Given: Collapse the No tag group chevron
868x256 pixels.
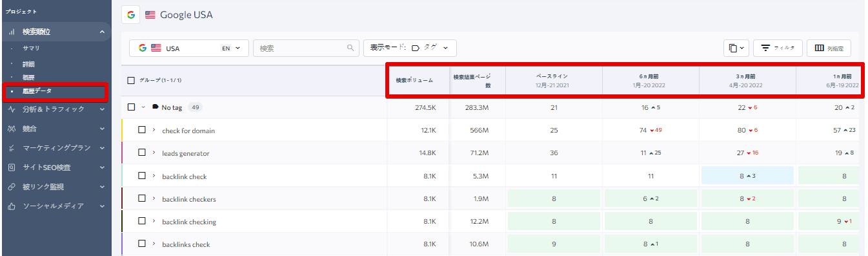Looking at the screenshot, I should (143, 107).
